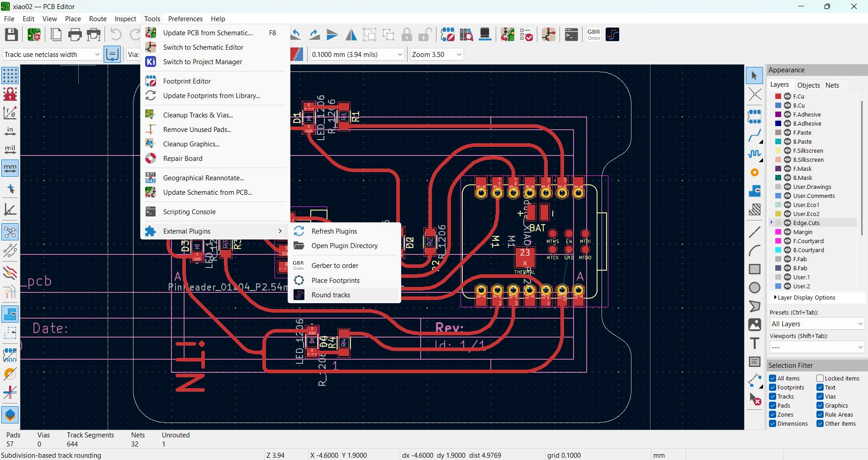The image size is (868, 460).
Task: Choose Repair Board menu entry
Action: (215, 158)
